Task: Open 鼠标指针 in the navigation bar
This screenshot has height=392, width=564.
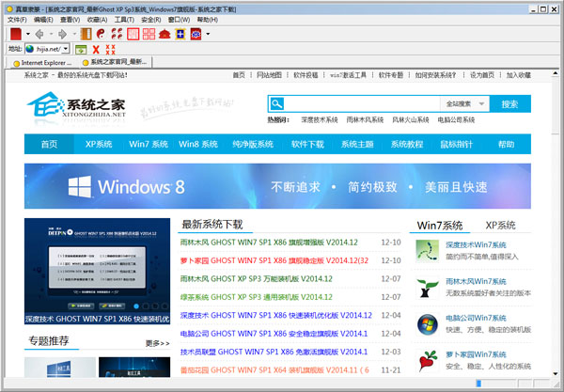Action: (457, 144)
